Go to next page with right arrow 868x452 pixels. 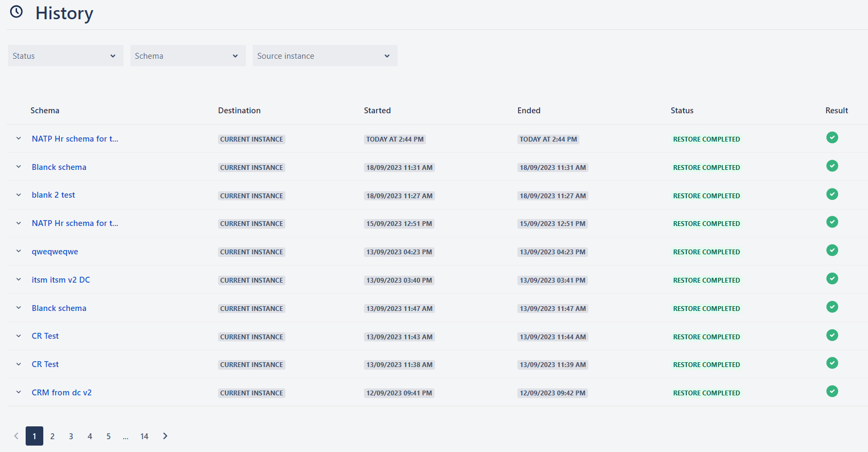[165, 436]
